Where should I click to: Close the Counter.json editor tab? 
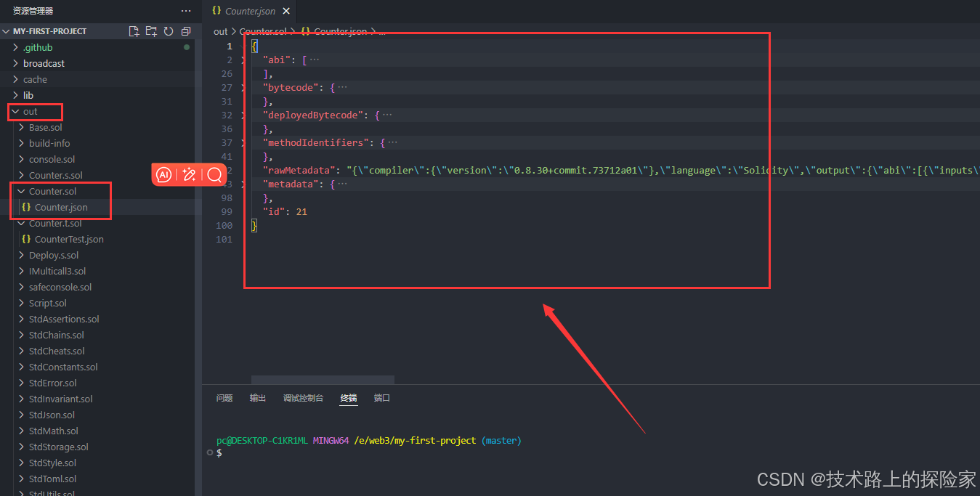(286, 11)
